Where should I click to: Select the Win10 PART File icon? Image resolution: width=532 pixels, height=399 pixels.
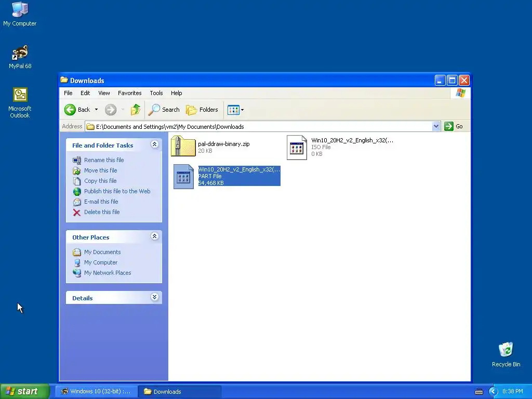point(183,177)
